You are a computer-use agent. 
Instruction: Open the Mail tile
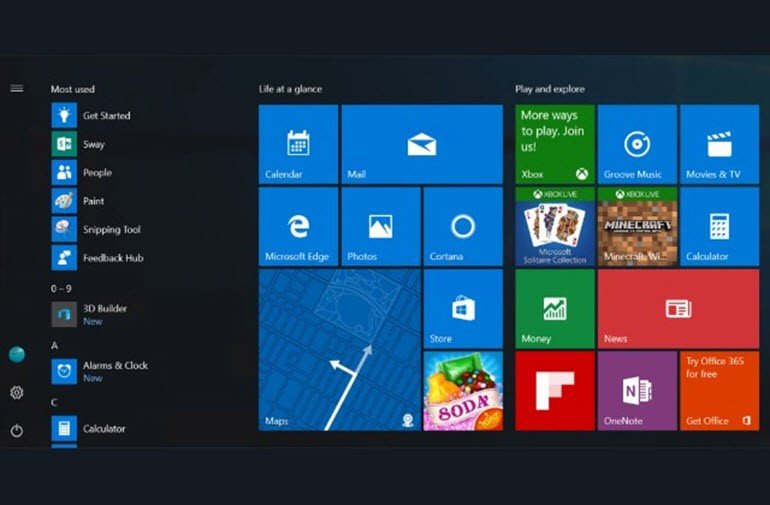point(422,144)
